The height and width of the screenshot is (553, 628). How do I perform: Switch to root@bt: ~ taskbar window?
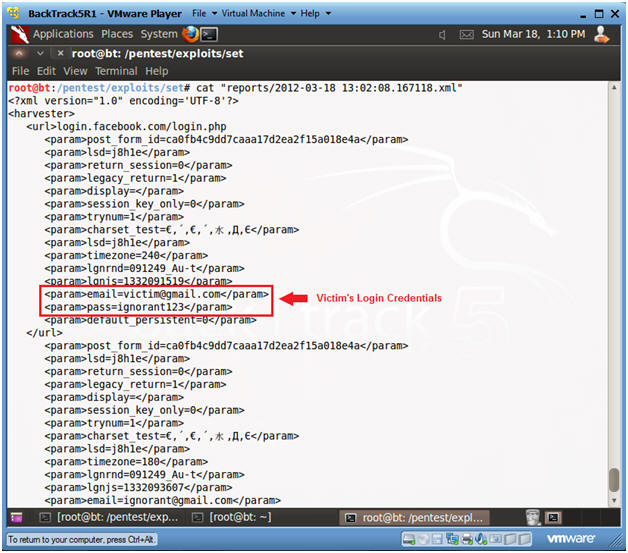coord(231,517)
